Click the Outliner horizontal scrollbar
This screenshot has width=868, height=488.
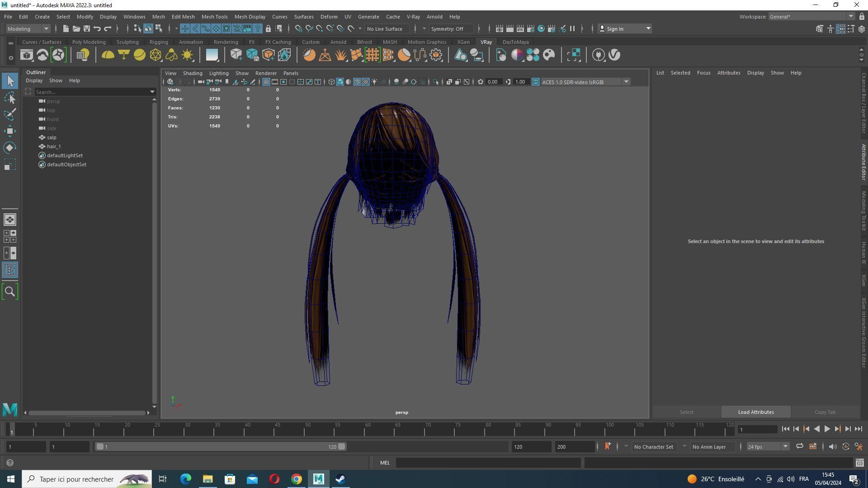(x=87, y=413)
